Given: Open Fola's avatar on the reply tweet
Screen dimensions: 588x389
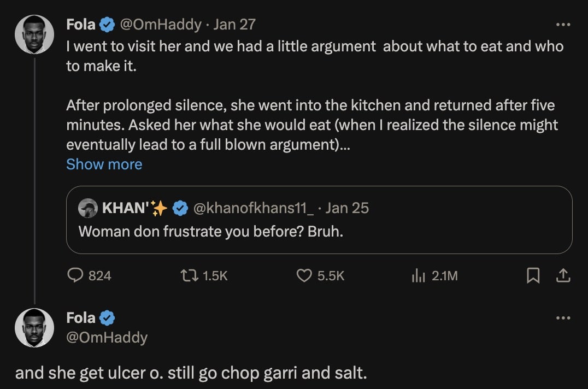Looking at the screenshot, I should click(x=34, y=328).
